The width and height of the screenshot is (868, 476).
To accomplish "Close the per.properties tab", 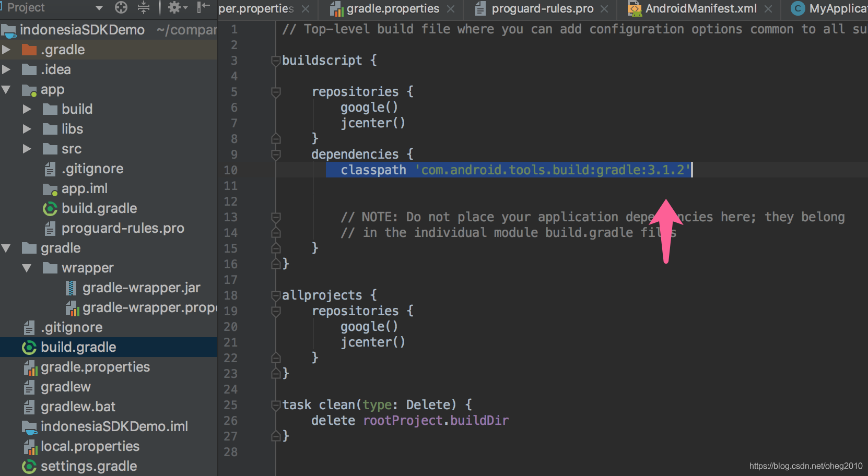I will point(306,9).
